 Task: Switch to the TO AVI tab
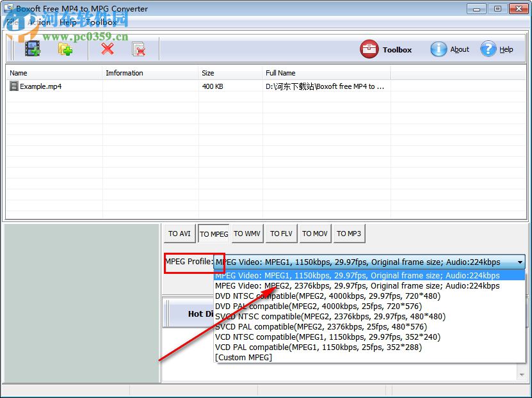(x=179, y=233)
